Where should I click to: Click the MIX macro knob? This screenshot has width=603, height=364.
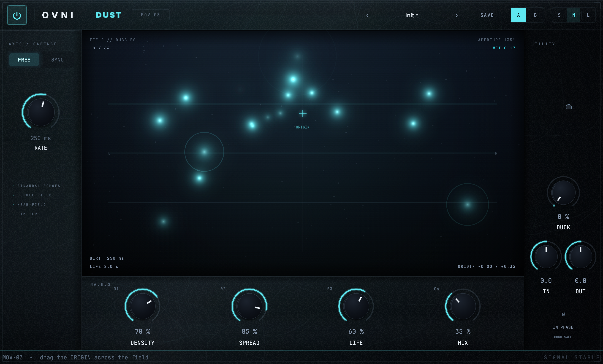[x=463, y=306]
